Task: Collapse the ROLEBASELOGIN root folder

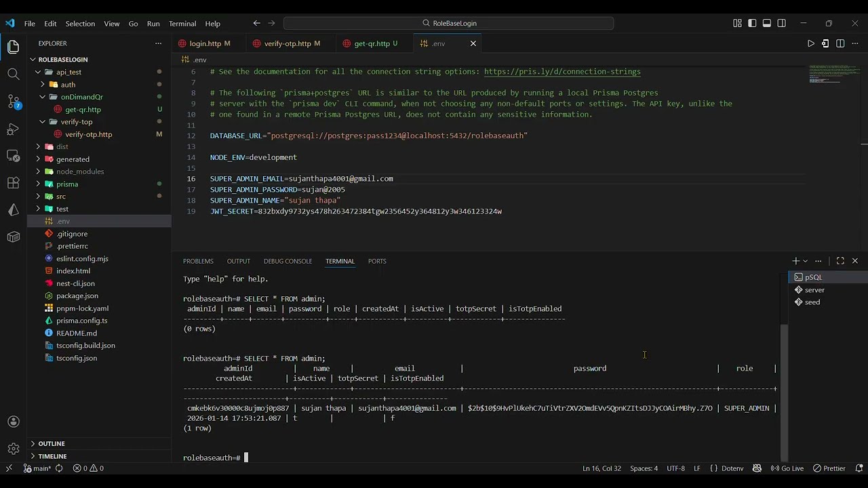Action: pos(99,60)
